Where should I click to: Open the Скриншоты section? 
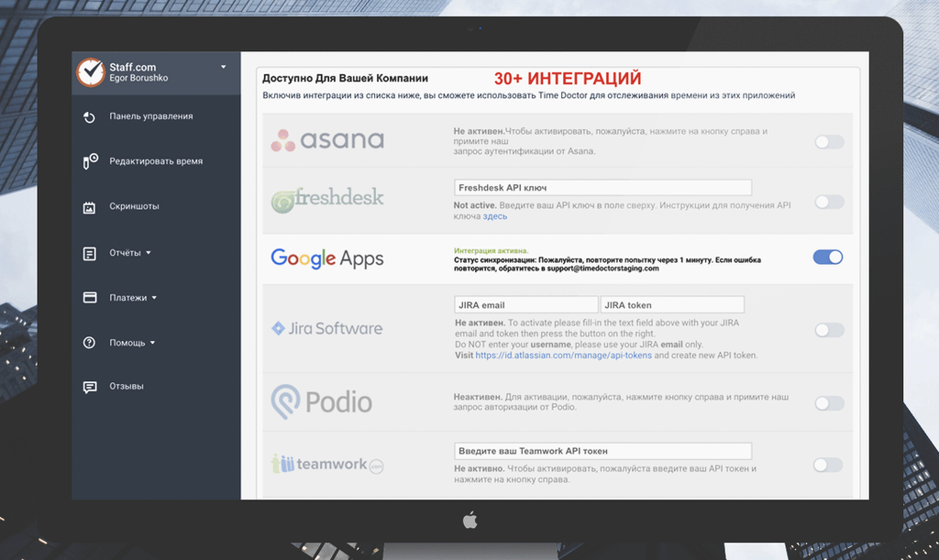(134, 206)
